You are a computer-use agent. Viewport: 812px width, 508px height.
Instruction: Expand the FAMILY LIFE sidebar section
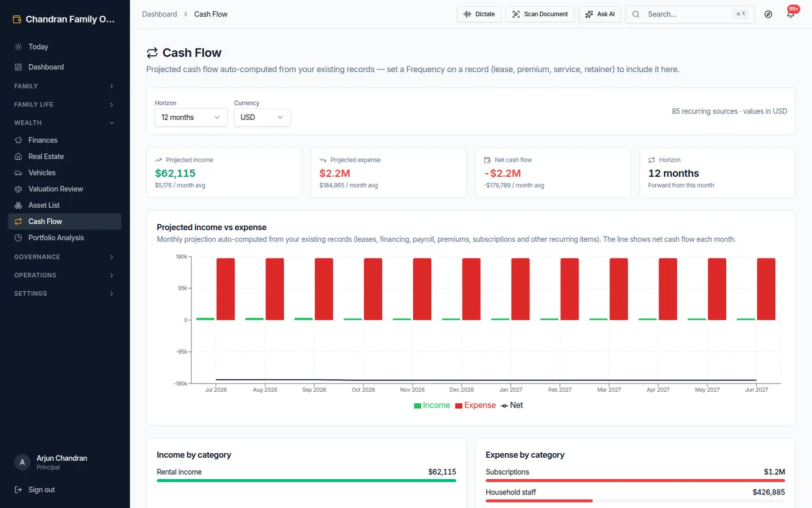pyautogui.click(x=64, y=104)
